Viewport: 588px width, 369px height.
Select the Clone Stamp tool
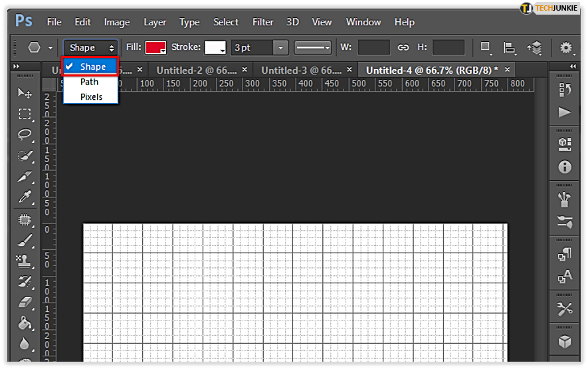[25, 261]
